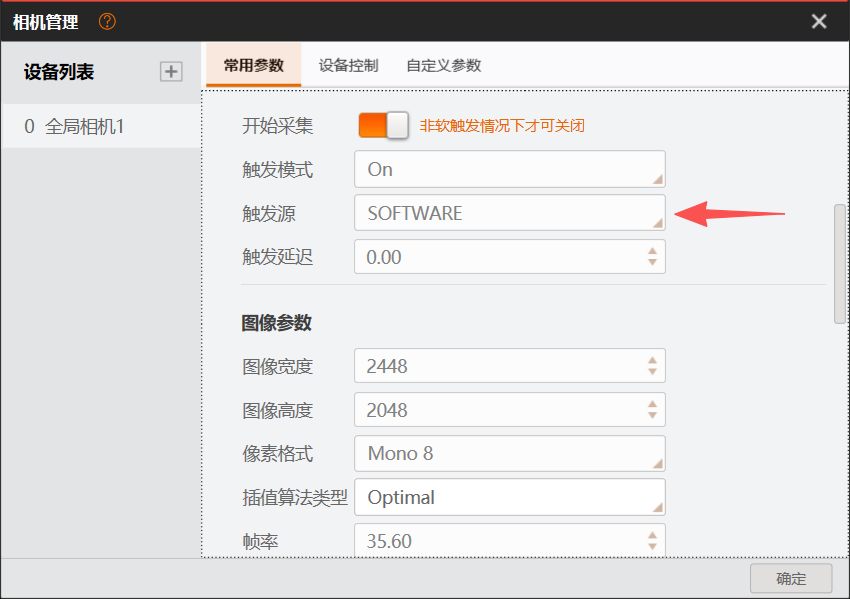Click the vertical scrollbar in parameters panel

click(839, 264)
